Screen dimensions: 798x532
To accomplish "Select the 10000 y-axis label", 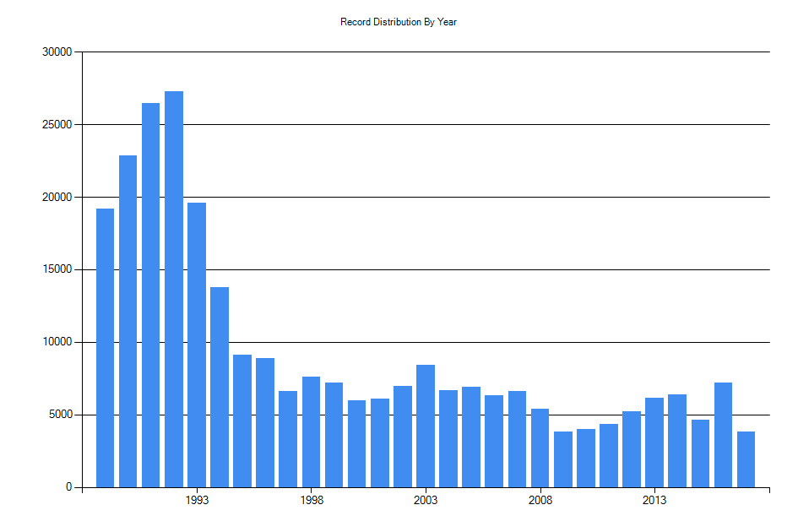I will click(57, 342).
